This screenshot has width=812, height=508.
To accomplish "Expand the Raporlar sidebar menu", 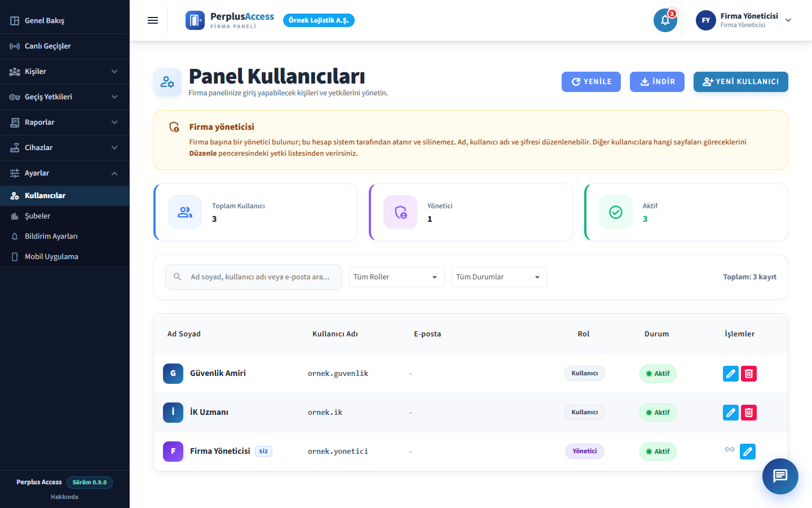I will click(x=65, y=122).
